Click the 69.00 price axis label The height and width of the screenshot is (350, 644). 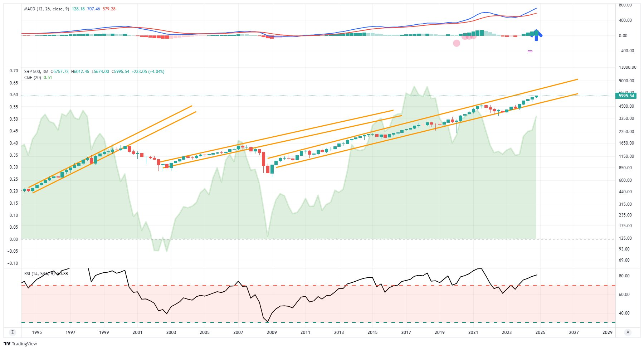pos(624,260)
